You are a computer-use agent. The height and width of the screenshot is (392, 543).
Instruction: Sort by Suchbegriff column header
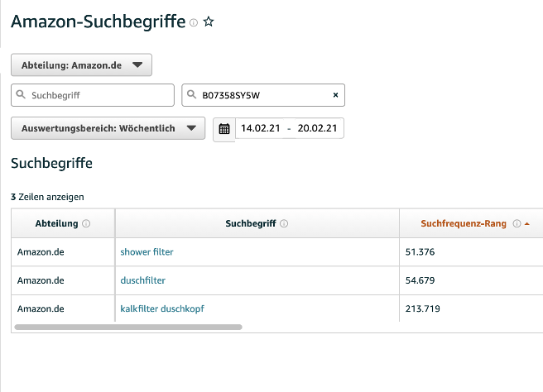pyautogui.click(x=251, y=223)
